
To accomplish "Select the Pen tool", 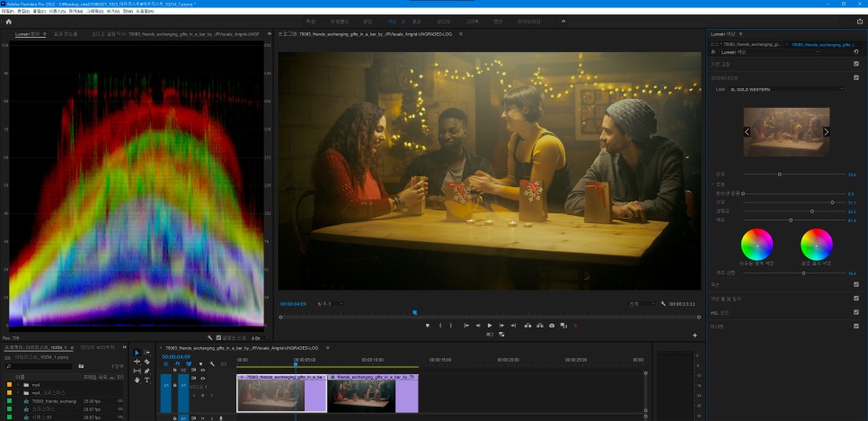I will coord(147,371).
